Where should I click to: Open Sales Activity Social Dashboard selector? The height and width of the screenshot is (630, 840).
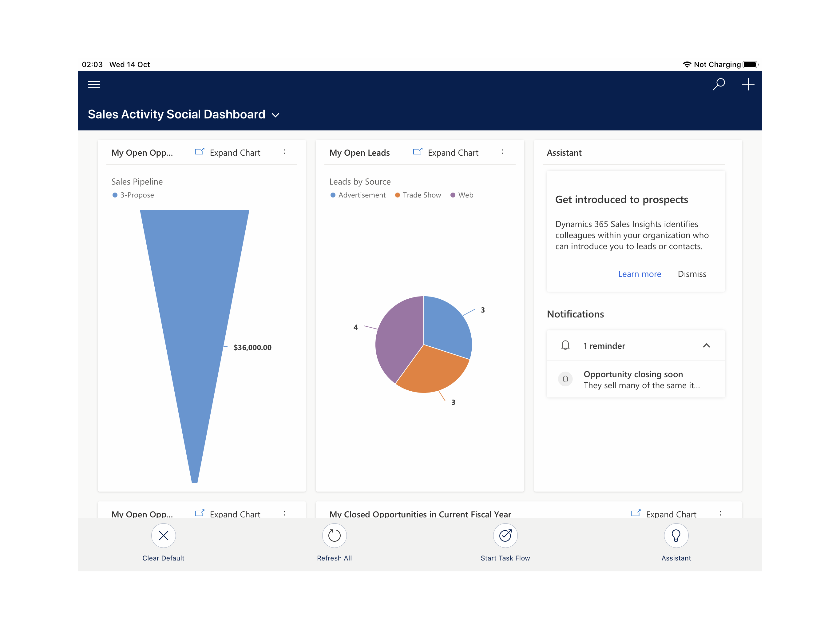coord(184,114)
